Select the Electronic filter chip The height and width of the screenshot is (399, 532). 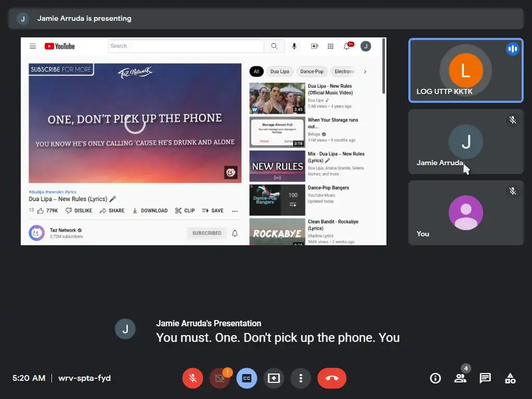coord(344,72)
